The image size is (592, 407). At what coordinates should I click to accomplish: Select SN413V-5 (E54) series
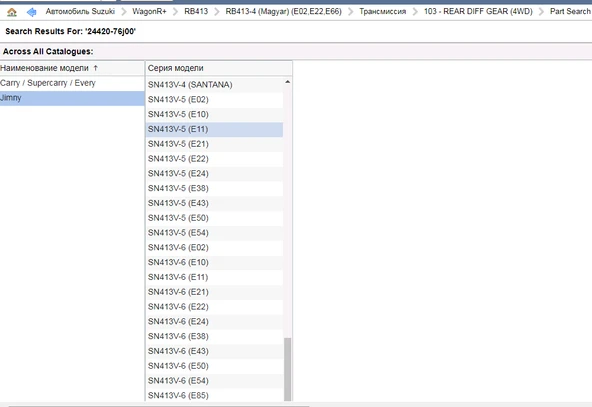[214, 233]
